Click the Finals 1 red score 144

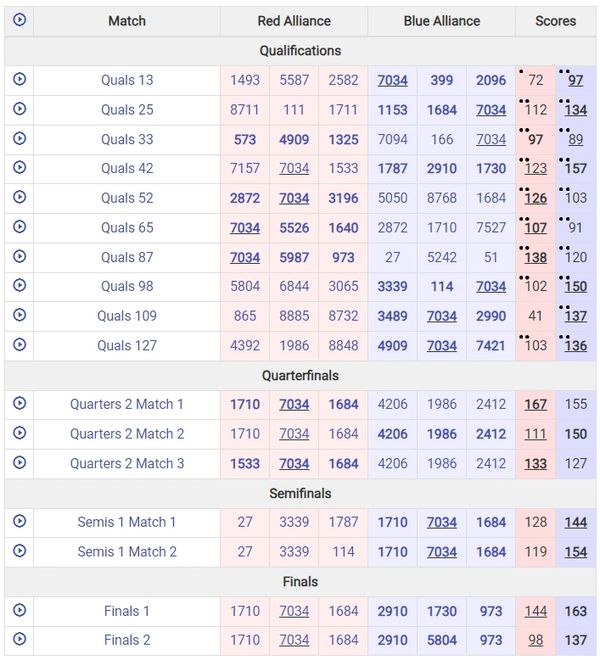[x=536, y=611]
